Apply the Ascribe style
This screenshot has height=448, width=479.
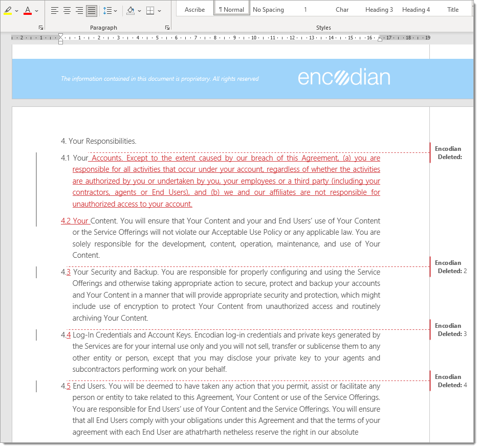tap(194, 10)
